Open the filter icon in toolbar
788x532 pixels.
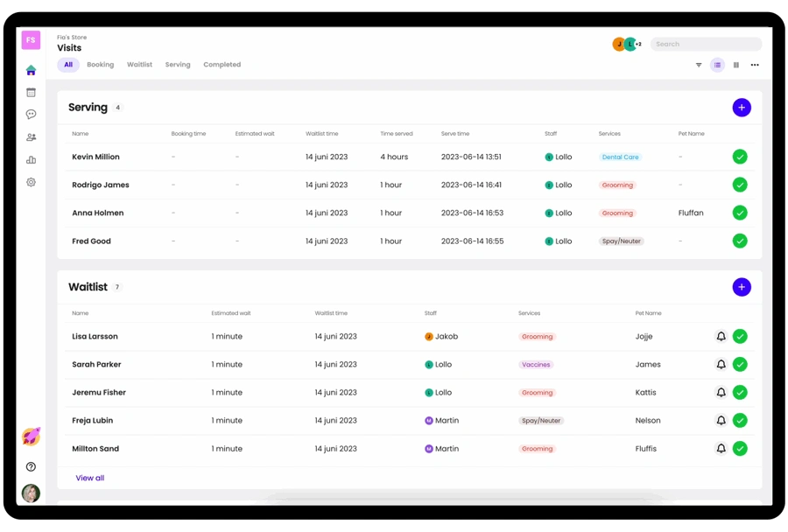click(x=699, y=65)
